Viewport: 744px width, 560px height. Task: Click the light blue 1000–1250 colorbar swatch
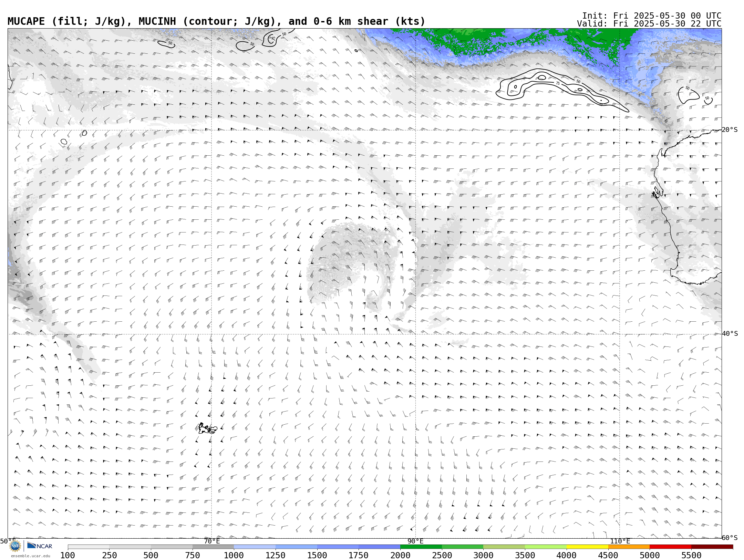(x=255, y=547)
